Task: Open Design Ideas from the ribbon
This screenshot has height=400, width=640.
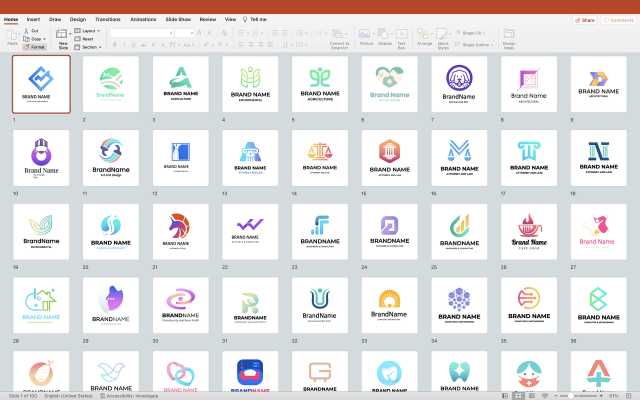Action: pyautogui.click(x=509, y=36)
